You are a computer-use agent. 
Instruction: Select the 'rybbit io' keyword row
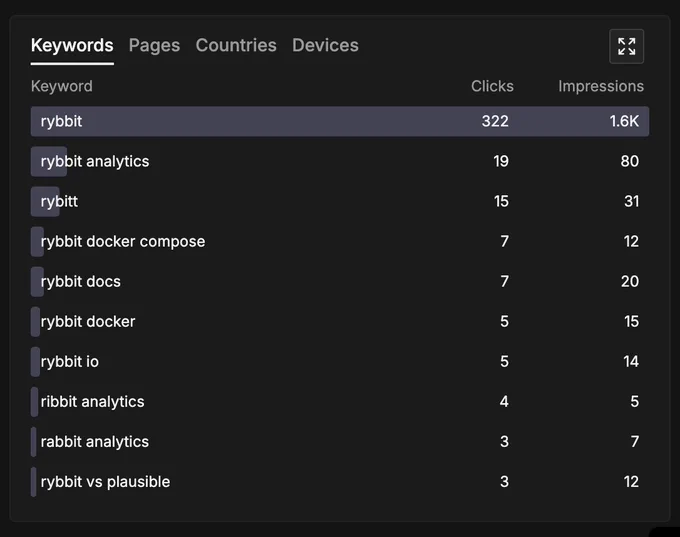pyautogui.click(x=340, y=362)
